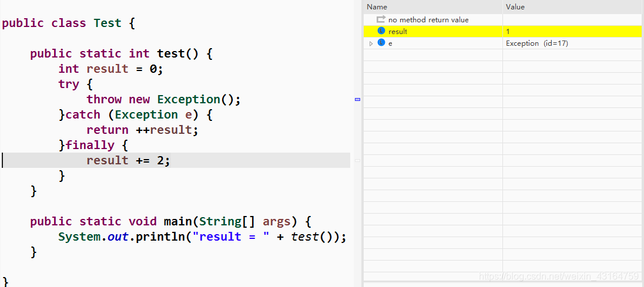
Task: Select the value 'Exception (id=17)'
Action: click(x=537, y=43)
